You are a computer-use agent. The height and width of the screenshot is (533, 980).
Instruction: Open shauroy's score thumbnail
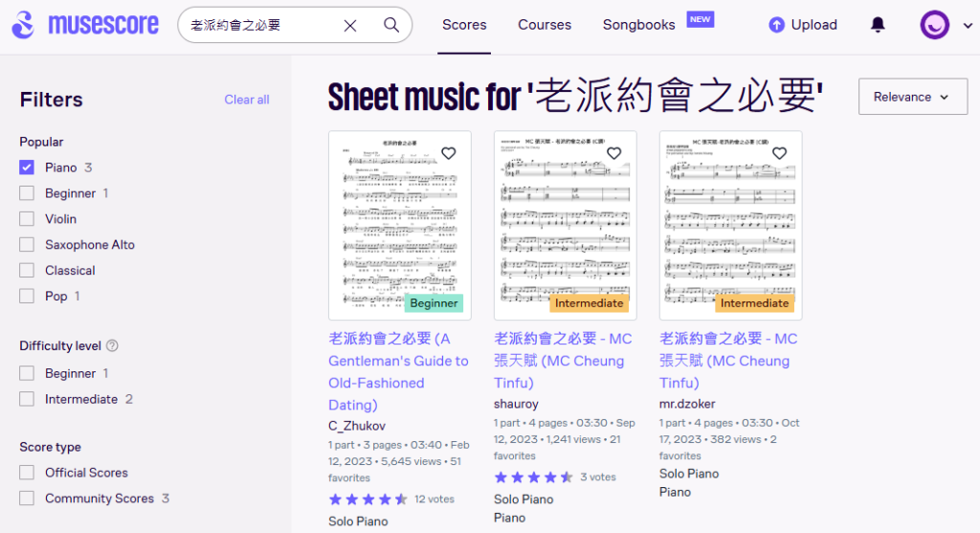(x=565, y=225)
